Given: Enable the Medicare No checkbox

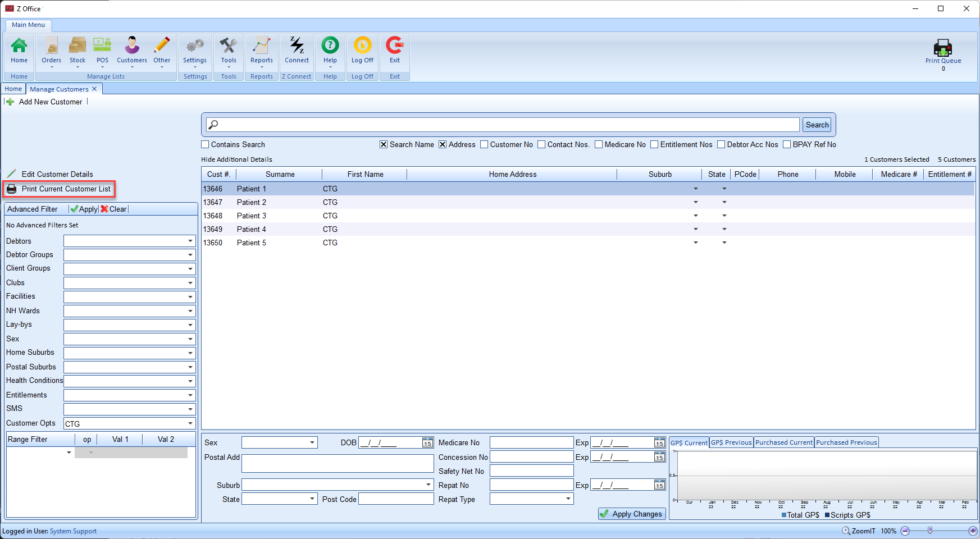Looking at the screenshot, I should pos(599,144).
